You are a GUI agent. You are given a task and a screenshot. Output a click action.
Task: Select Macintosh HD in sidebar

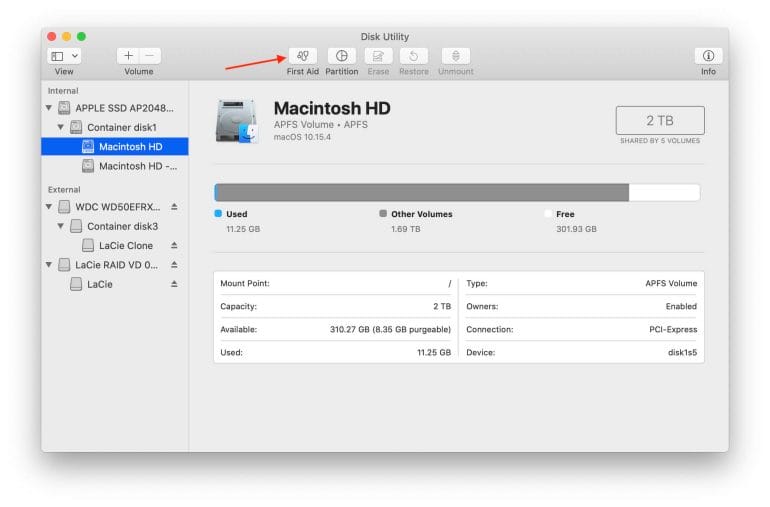pyautogui.click(x=130, y=147)
